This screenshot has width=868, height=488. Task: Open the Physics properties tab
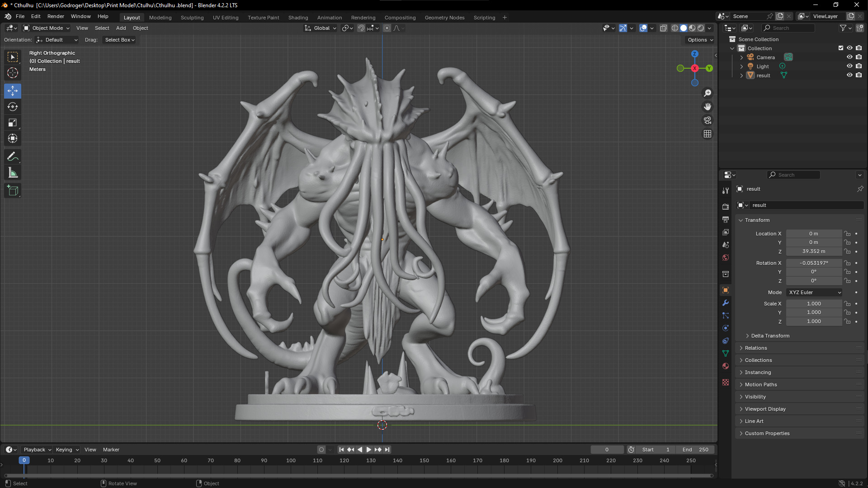(726, 328)
